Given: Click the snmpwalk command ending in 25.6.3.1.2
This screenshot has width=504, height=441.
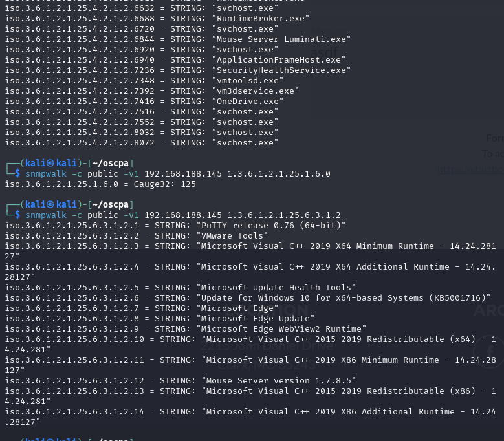Looking at the screenshot, I should pos(183,215).
